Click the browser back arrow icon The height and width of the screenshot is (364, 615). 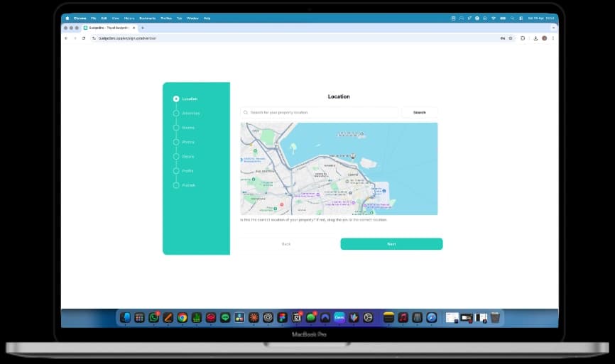point(66,38)
